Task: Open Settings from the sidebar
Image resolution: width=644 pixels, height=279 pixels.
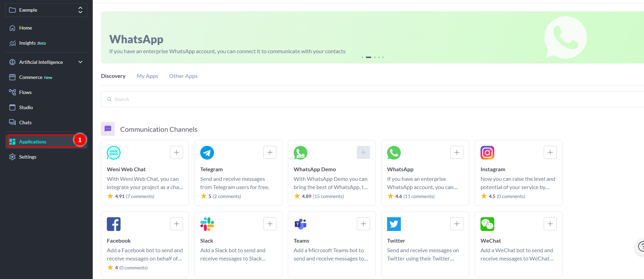Action: (27, 157)
